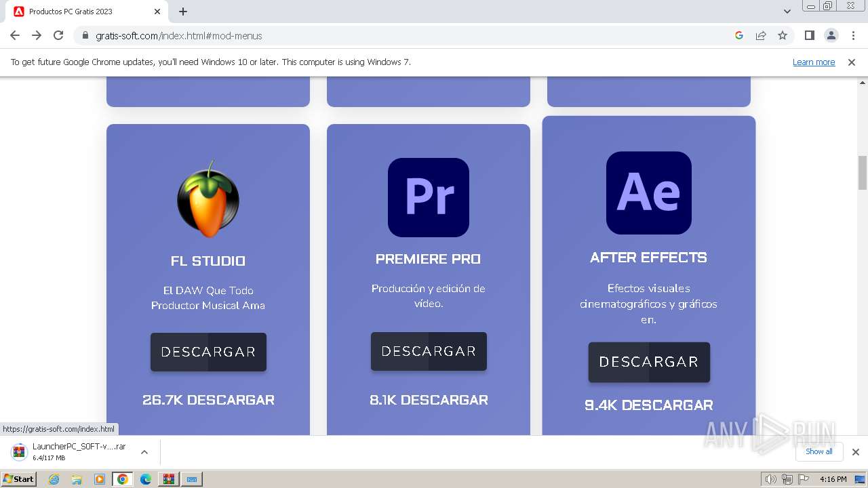Open the Chrome three-dot menu
The width and height of the screenshot is (868, 488).
(853, 35)
